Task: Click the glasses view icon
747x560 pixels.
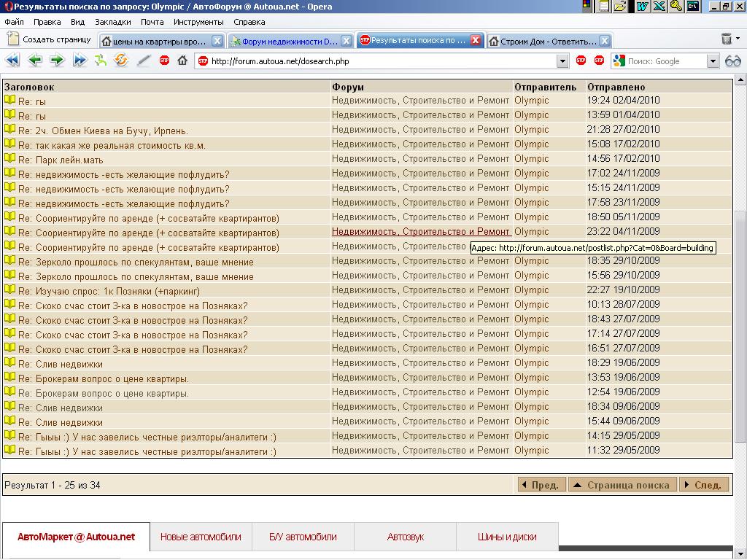Action: tap(732, 61)
